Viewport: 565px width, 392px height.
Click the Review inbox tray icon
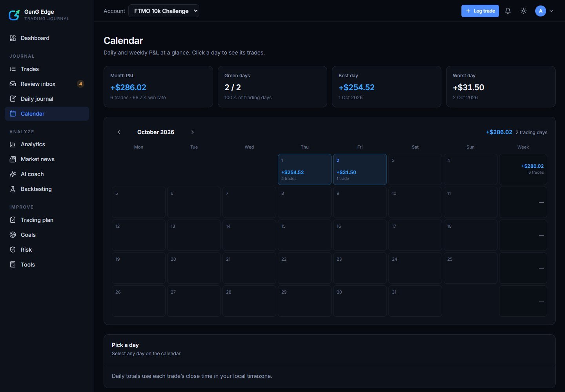click(x=13, y=84)
